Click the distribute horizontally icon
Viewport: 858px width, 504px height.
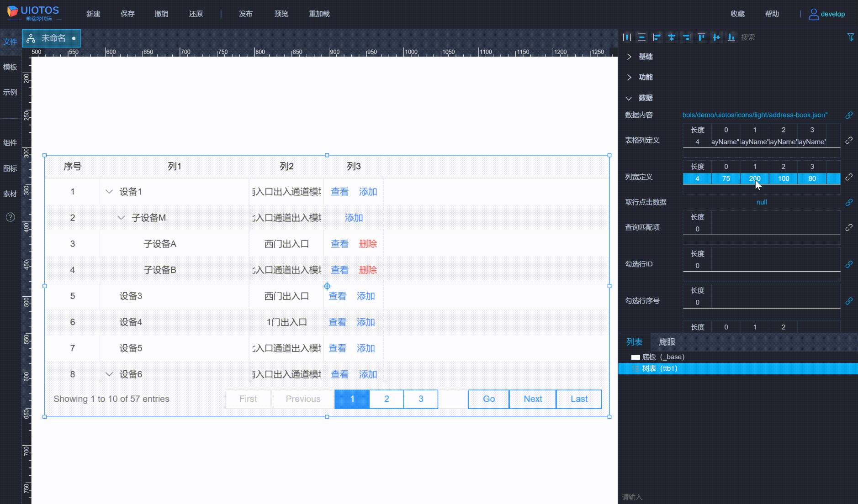[x=627, y=37]
